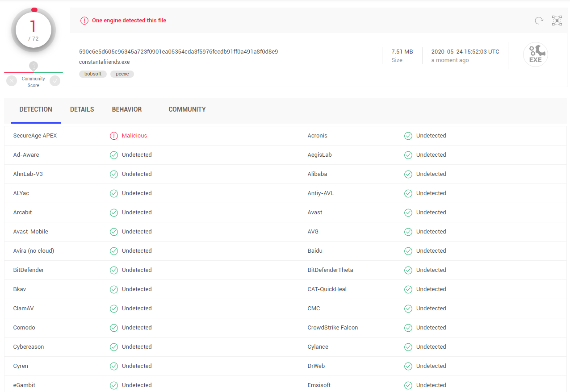Click the Undetected result for DrWeb
570x392 pixels.
[431, 366]
